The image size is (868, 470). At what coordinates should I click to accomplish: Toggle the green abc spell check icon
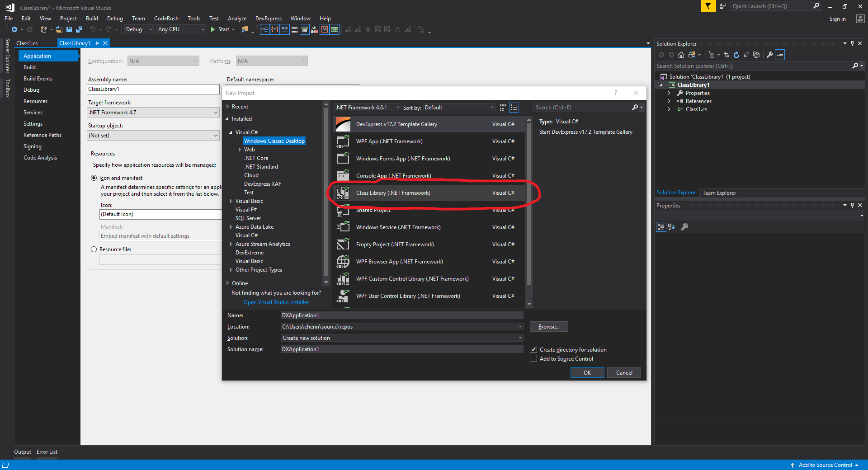(335, 29)
